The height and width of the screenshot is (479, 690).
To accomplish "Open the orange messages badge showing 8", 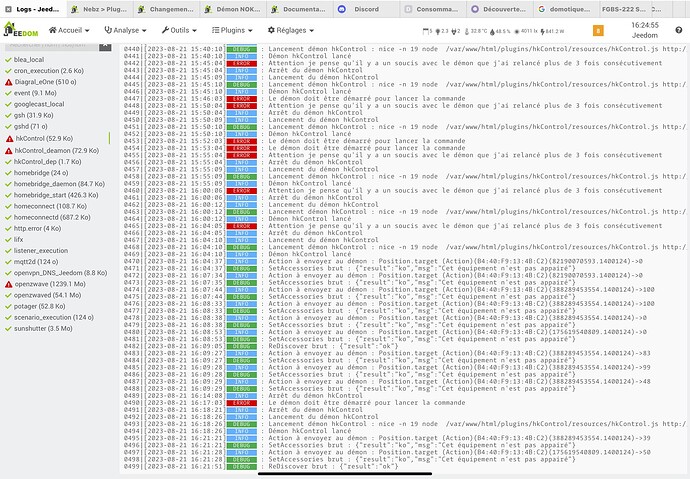I will pos(598,31).
